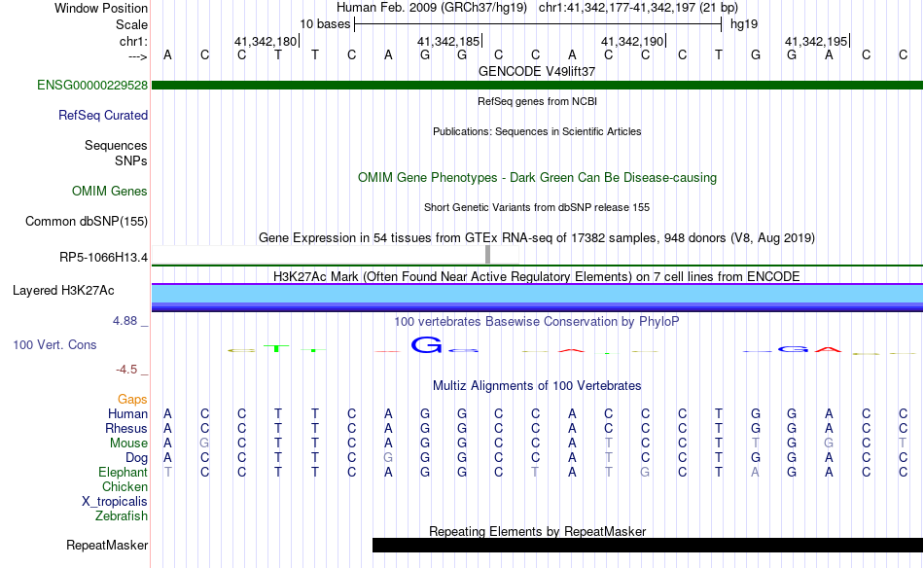The height and width of the screenshot is (568, 924).
Task: Click the 100 Vert. Cons label
Action: [x=54, y=344]
